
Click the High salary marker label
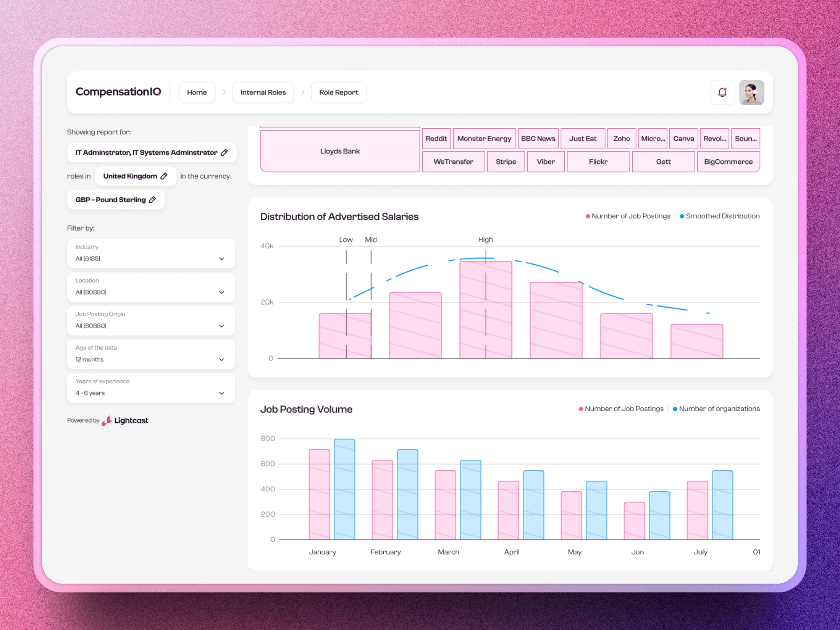486,240
